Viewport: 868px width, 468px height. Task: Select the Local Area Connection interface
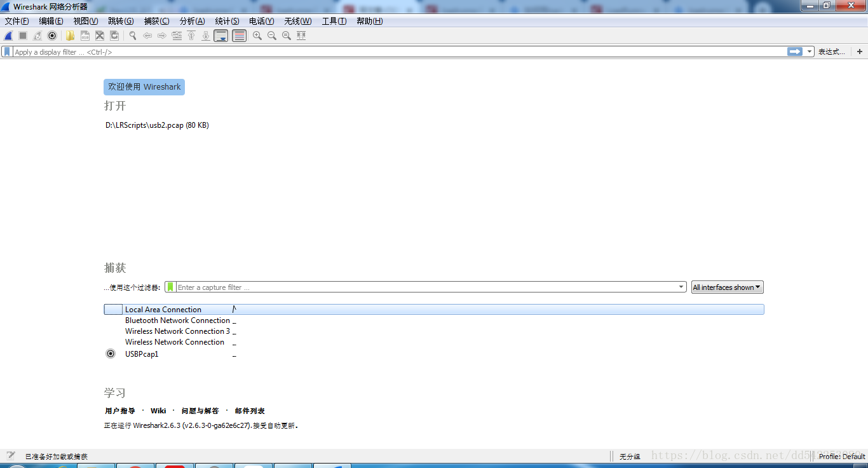tap(434, 310)
